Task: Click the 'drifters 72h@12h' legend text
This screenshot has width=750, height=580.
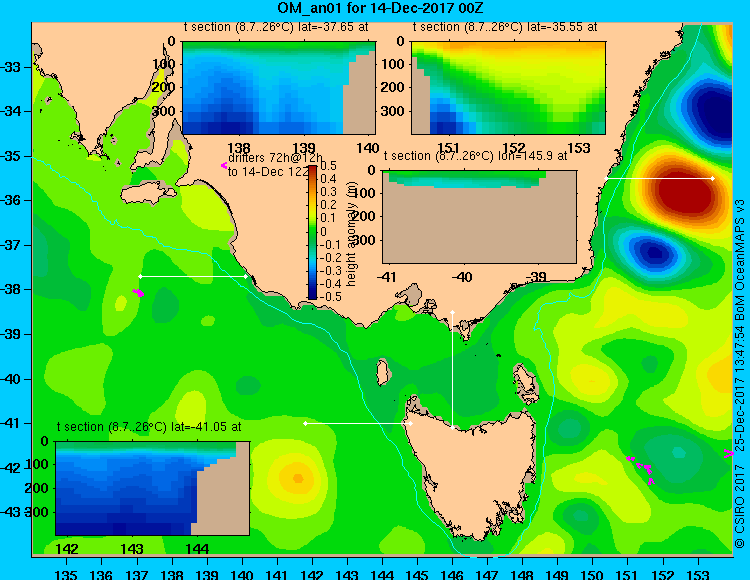Action: (x=275, y=158)
